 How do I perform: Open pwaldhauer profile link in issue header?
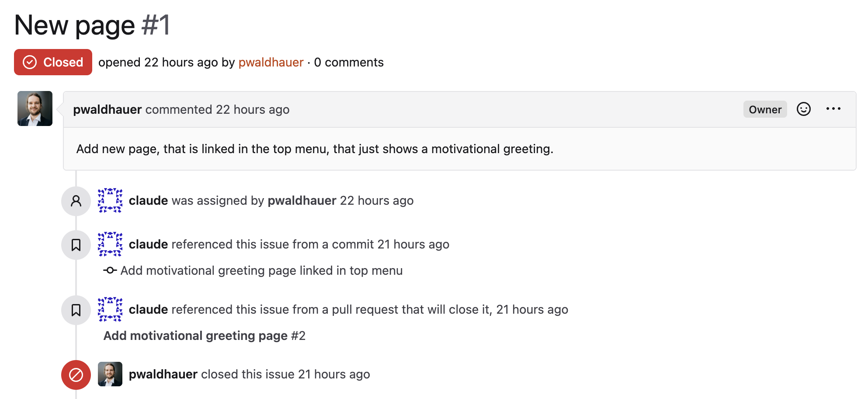271,62
